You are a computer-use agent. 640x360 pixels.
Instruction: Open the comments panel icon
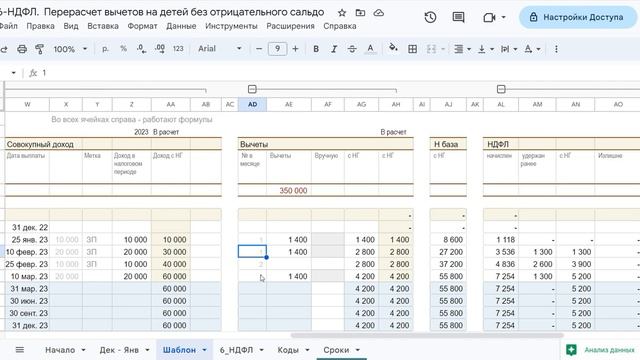[x=458, y=17]
